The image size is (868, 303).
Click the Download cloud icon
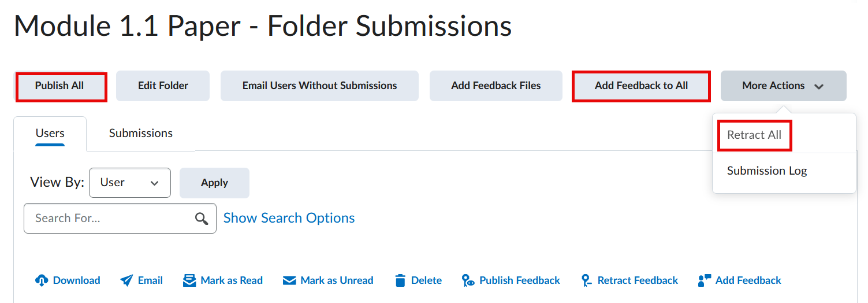tap(42, 280)
